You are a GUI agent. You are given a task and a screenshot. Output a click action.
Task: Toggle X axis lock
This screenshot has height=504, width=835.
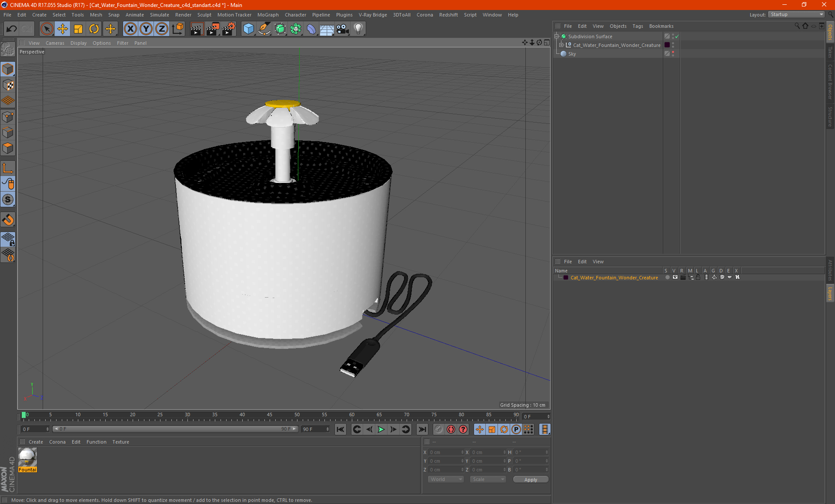click(x=130, y=29)
